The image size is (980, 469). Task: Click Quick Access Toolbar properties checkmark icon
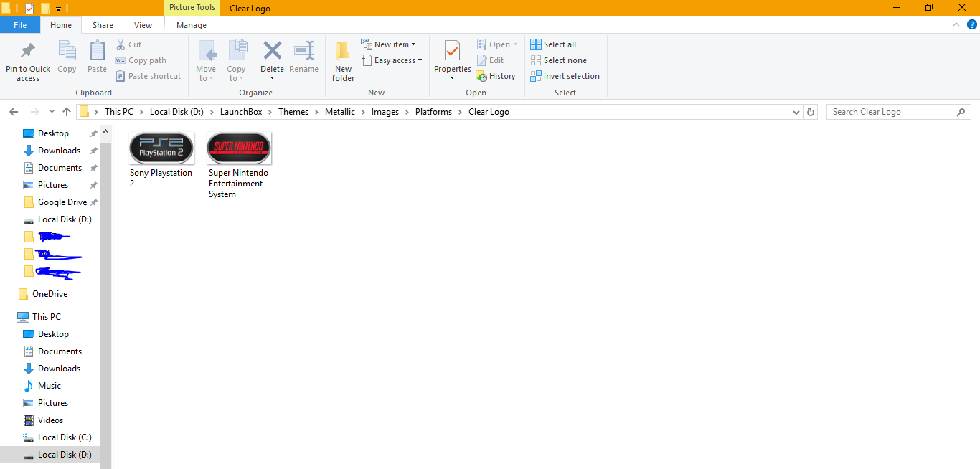click(29, 9)
